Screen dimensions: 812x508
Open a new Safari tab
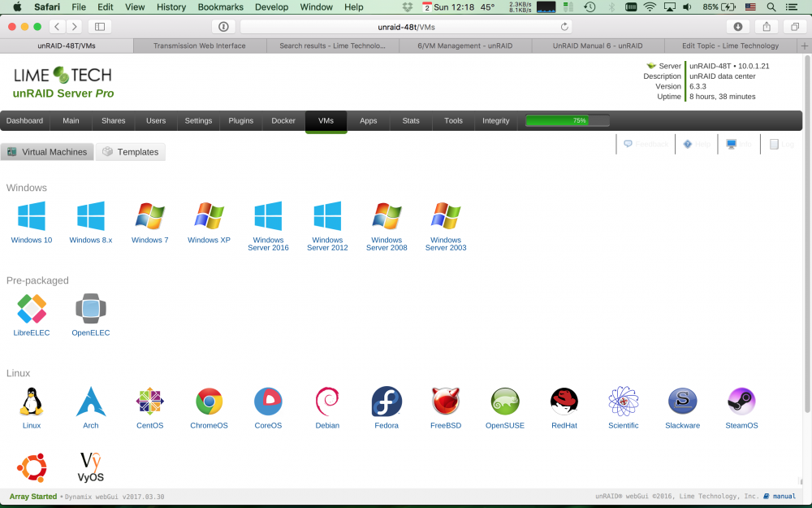click(804, 46)
